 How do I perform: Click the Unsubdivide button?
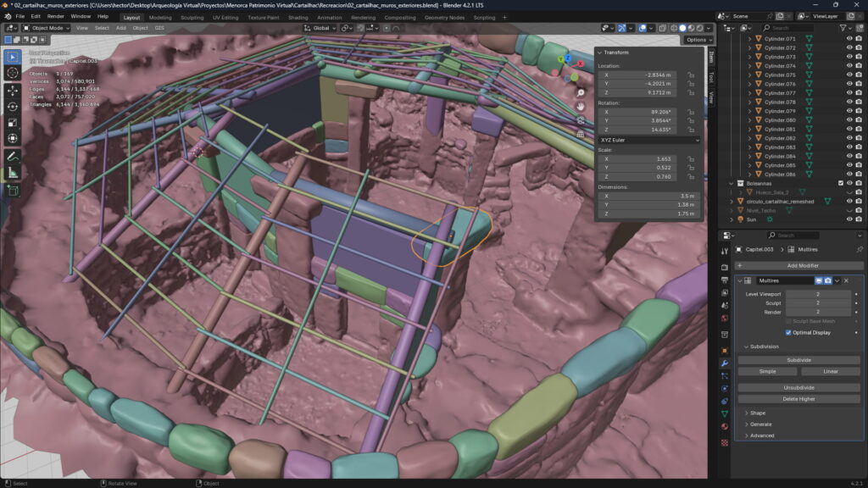(x=798, y=388)
